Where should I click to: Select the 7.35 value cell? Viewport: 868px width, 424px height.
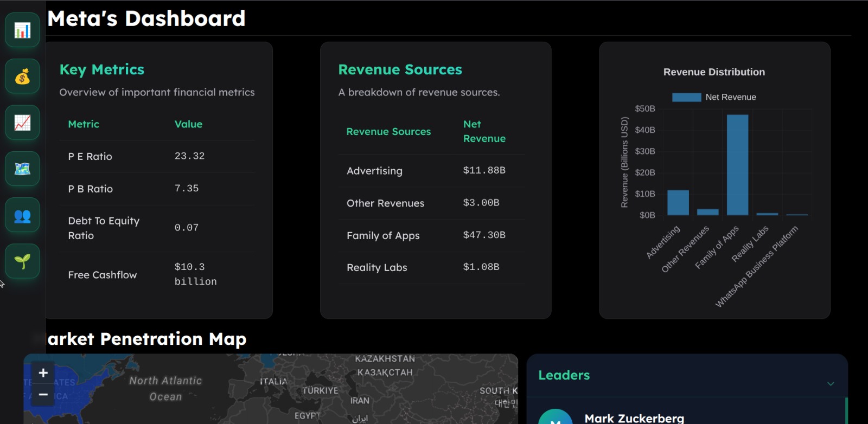(x=187, y=188)
